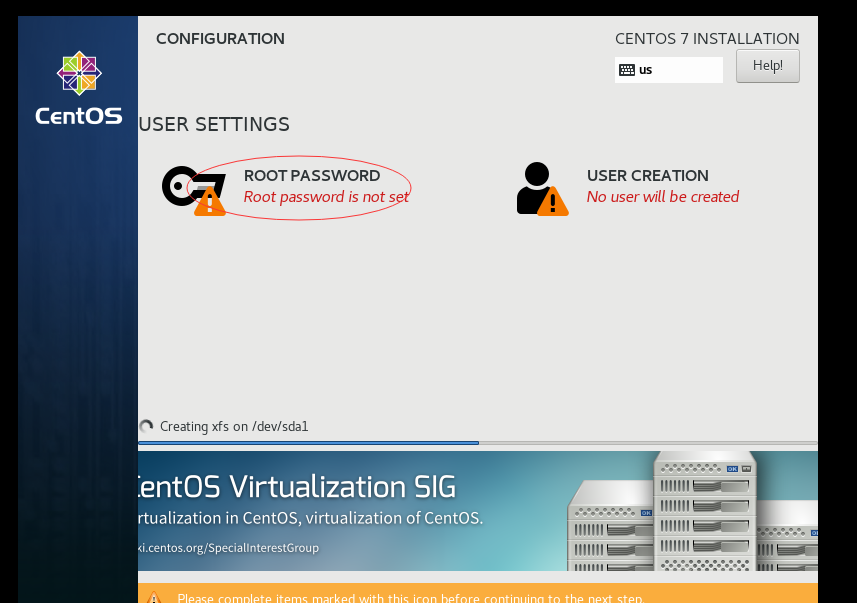Click 'Creating xfs on /dev/sda1' status text
The width and height of the screenshot is (857, 603).
234,426
